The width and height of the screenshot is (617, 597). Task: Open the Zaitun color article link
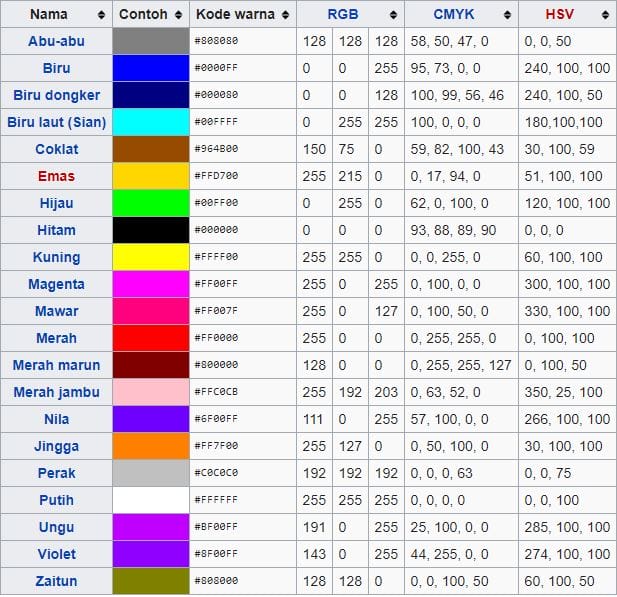point(56,581)
